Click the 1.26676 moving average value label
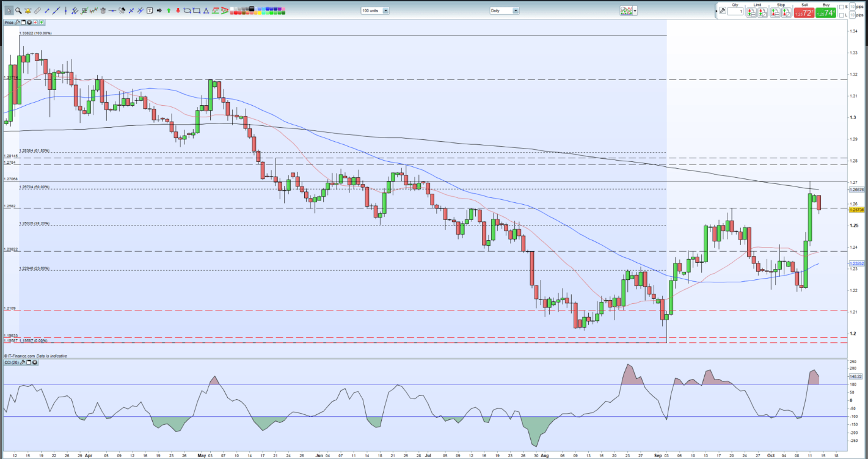 click(x=856, y=189)
